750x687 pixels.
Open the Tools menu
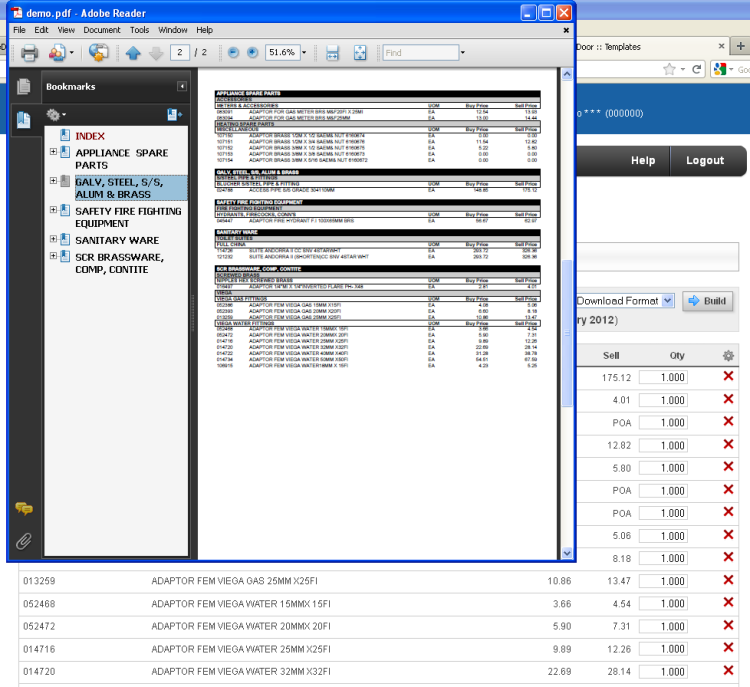coord(139,30)
